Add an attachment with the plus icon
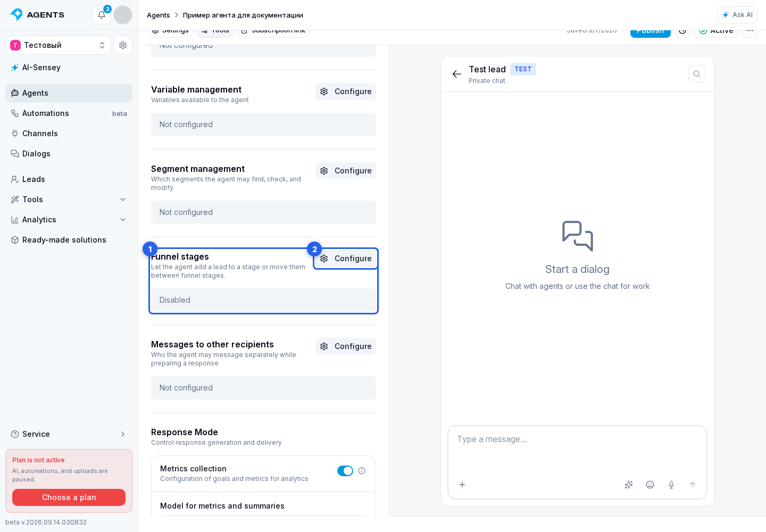Viewport: 766px width, 532px height. (462, 485)
